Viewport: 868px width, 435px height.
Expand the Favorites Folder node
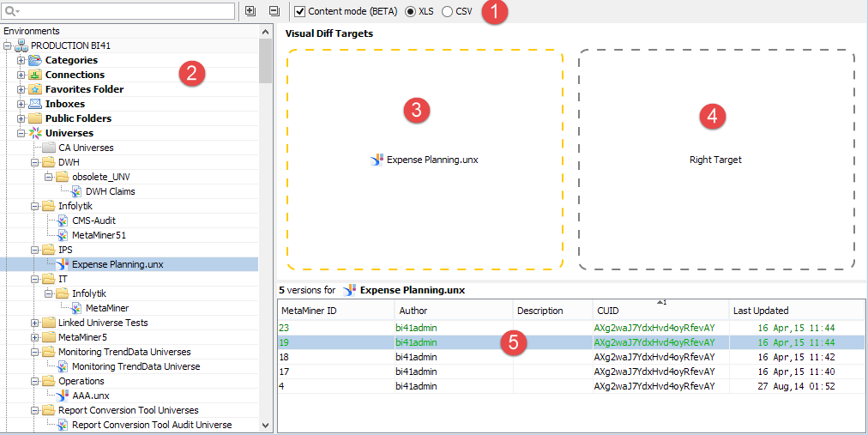(21, 89)
